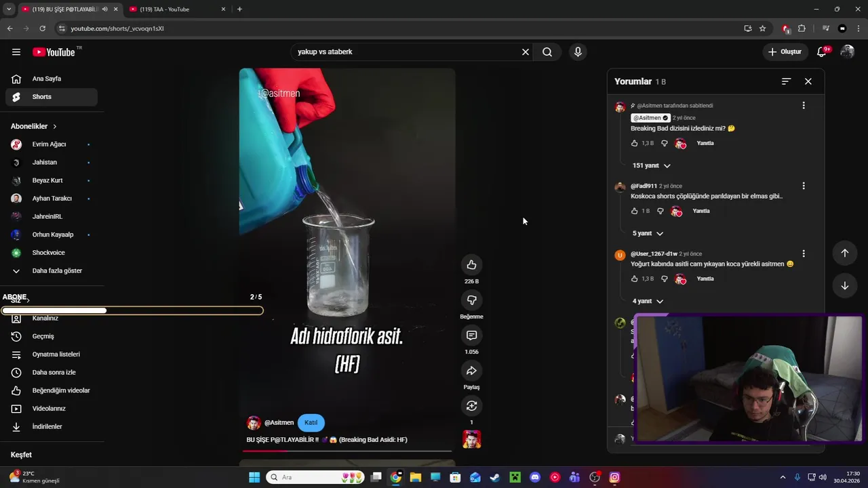Run search with the magnifier button

(x=547, y=52)
